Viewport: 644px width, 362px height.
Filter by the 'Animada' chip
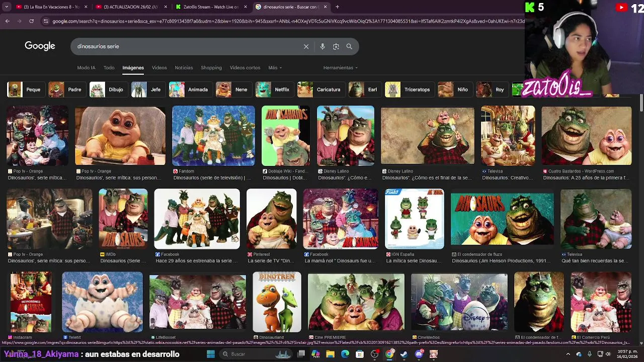[x=190, y=89]
